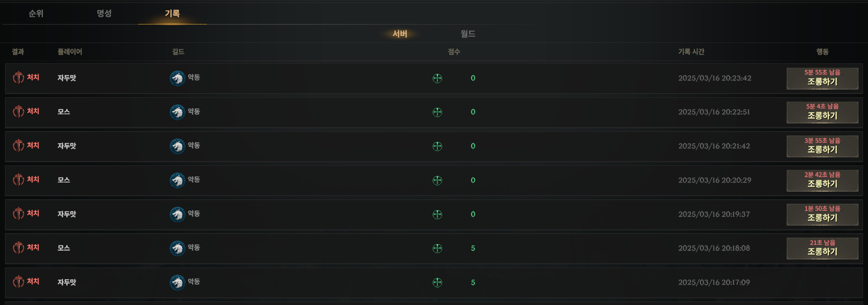
Task: Click 조롱하기 with 21초 remaining
Action: click(822, 249)
